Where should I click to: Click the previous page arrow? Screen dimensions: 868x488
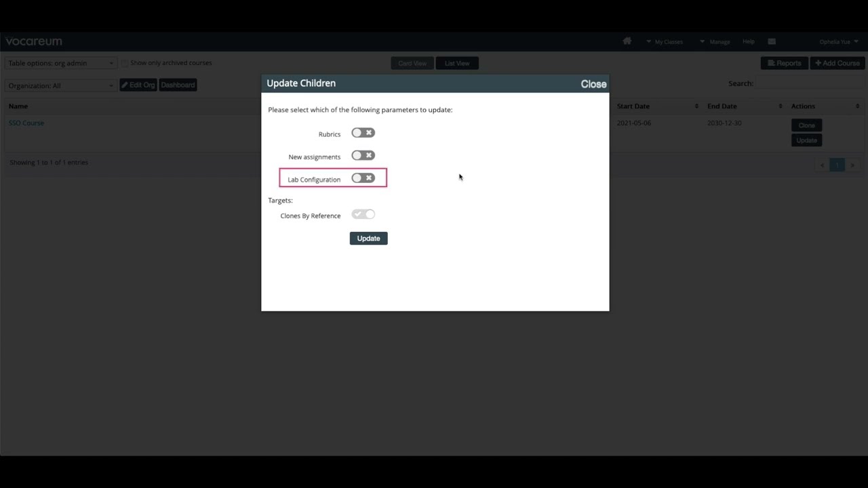point(822,165)
